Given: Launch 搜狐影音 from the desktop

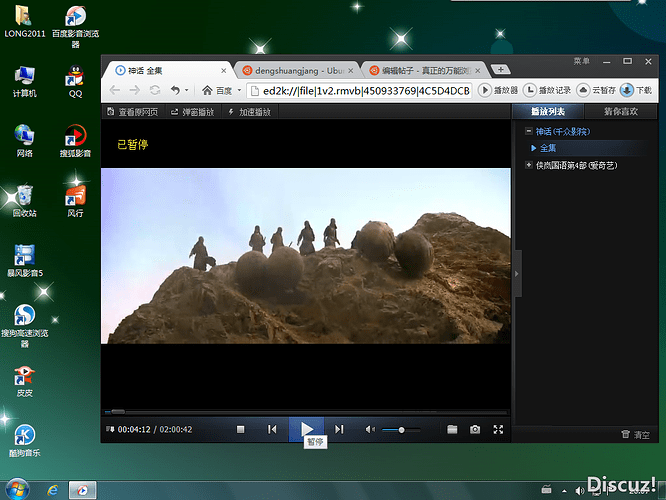Looking at the screenshot, I should (75, 141).
